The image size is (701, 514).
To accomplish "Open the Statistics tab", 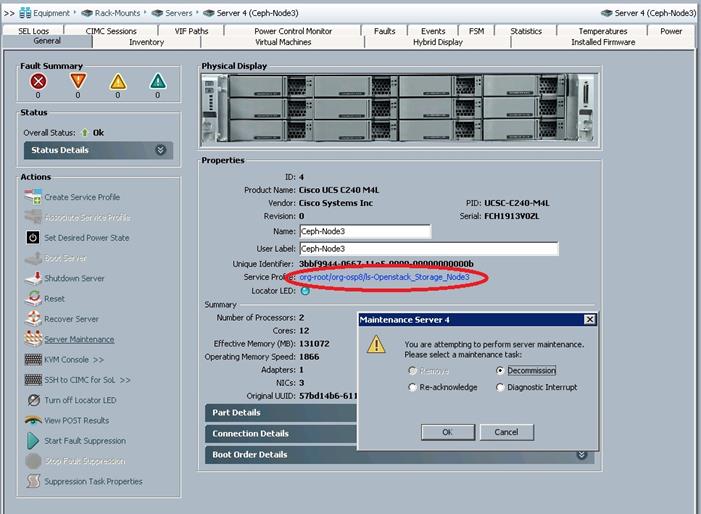I will tap(526, 31).
